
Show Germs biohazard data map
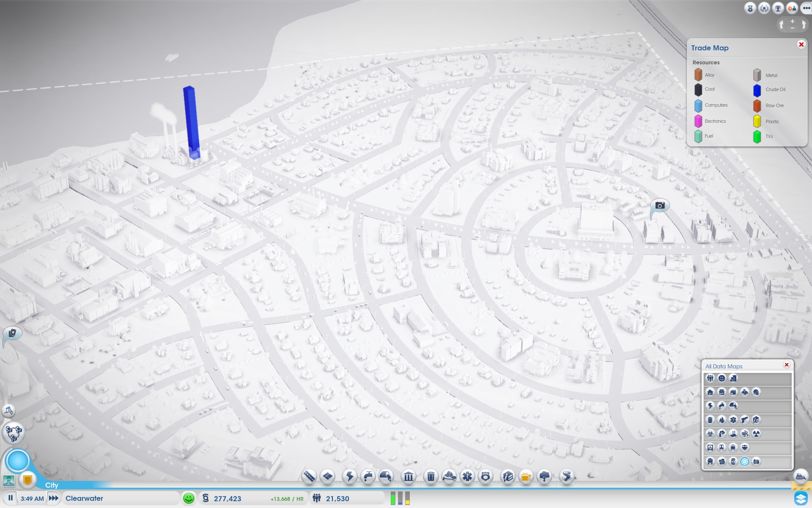[x=710, y=434]
